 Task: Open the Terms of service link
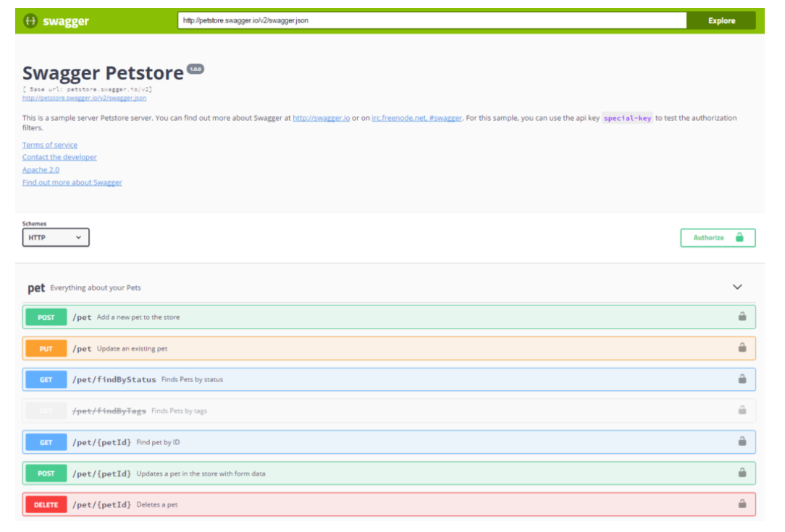coord(49,145)
